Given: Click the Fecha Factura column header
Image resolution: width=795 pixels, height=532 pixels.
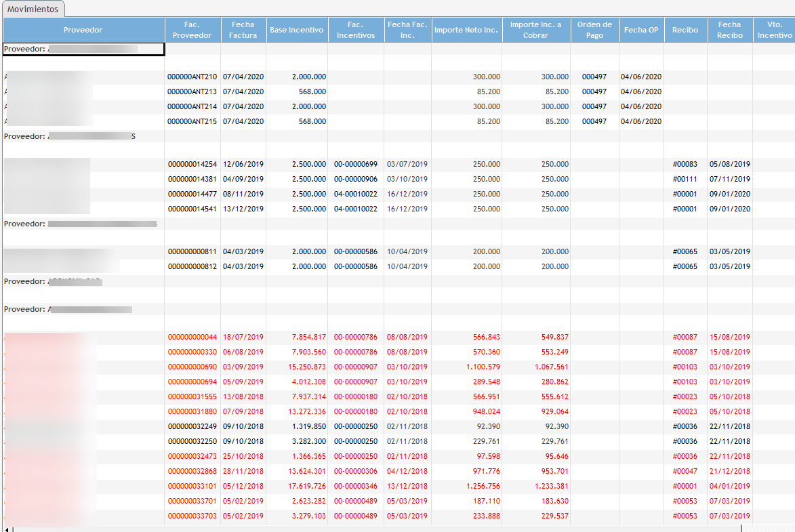Looking at the screenshot, I should tap(243, 30).
